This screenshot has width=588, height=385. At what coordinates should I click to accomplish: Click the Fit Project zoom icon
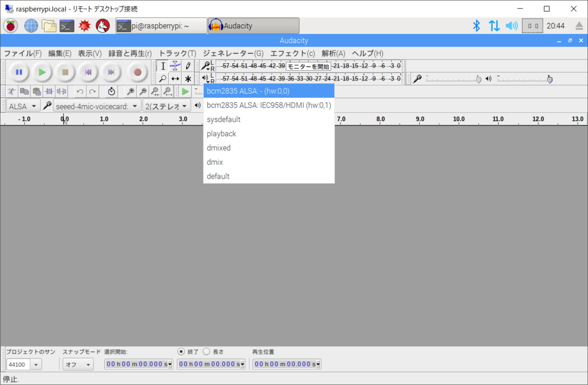click(x=168, y=91)
